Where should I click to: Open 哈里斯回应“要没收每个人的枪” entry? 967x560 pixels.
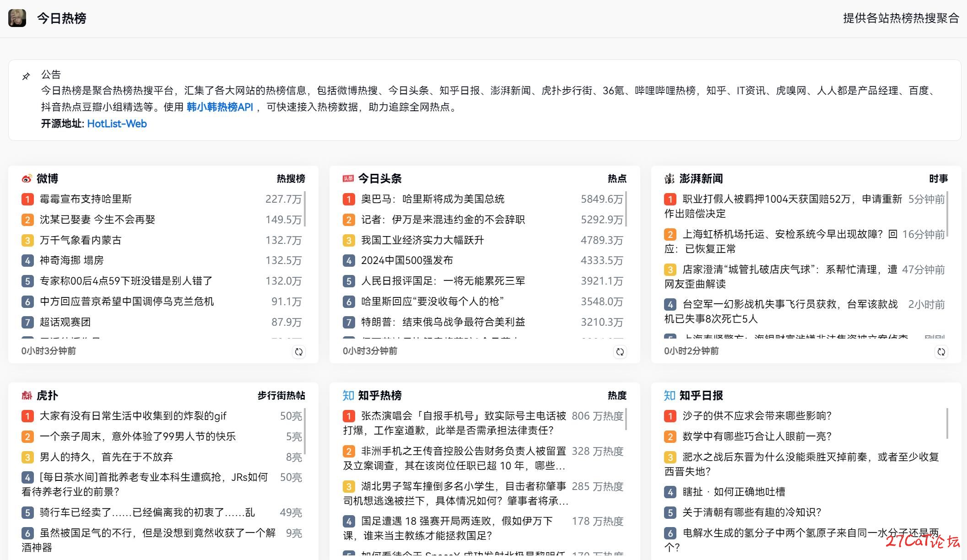point(432,302)
